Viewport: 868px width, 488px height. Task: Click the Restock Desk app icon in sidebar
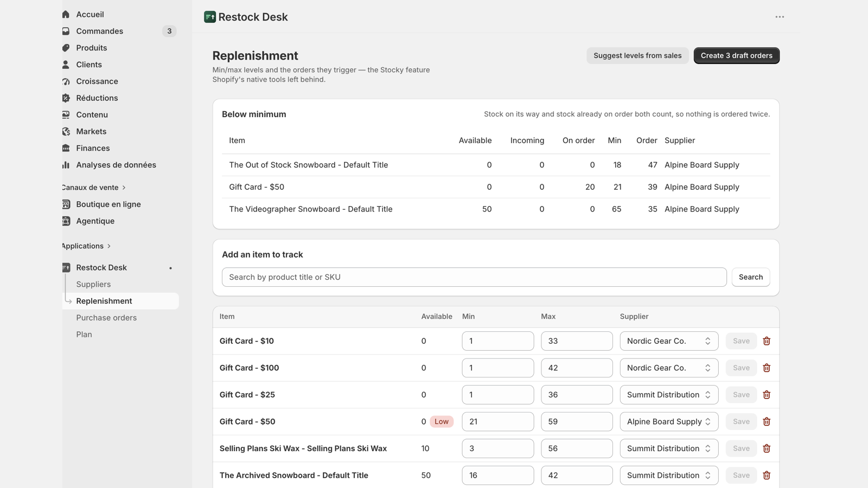(x=66, y=268)
